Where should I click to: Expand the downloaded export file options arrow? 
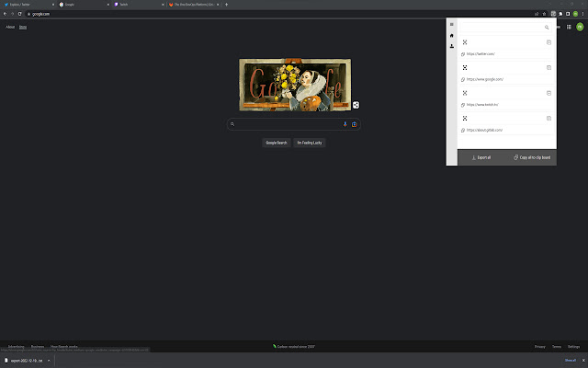pyautogui.click(x=49, y=361)
